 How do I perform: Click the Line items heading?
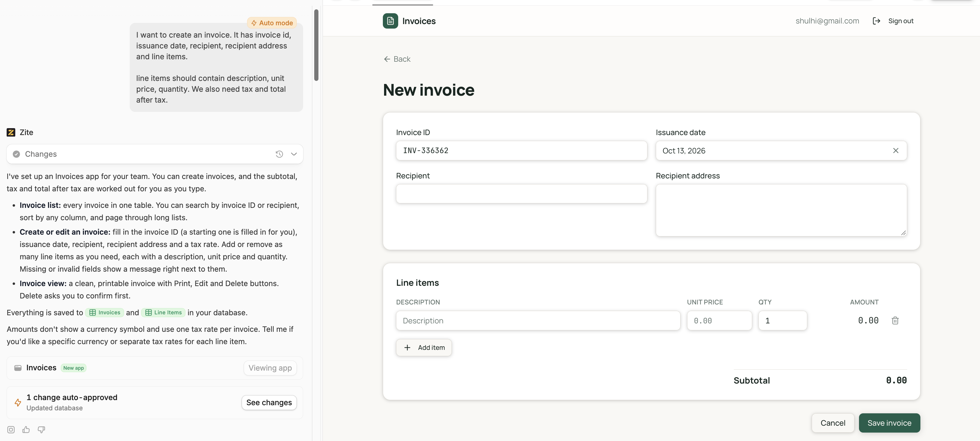point(417,282)
